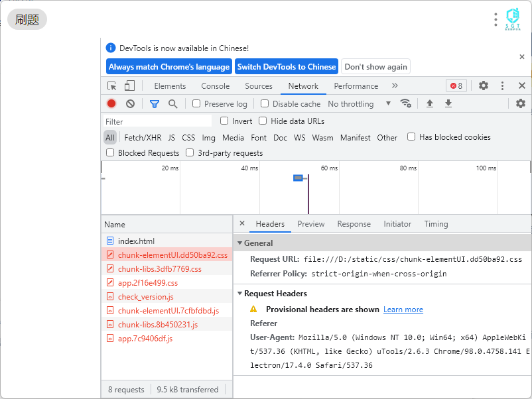Open network conditions wifi icon
The image size is (532, 399).
[x=405, y=103]
